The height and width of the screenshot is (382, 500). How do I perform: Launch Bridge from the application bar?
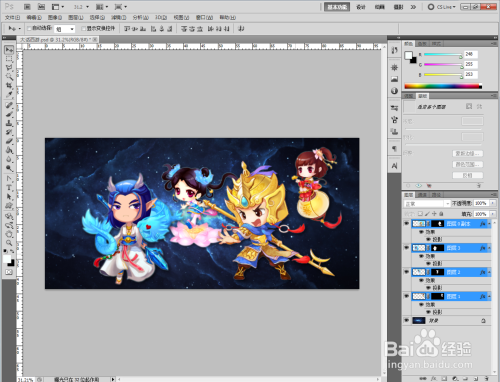(x=27, y=7)
